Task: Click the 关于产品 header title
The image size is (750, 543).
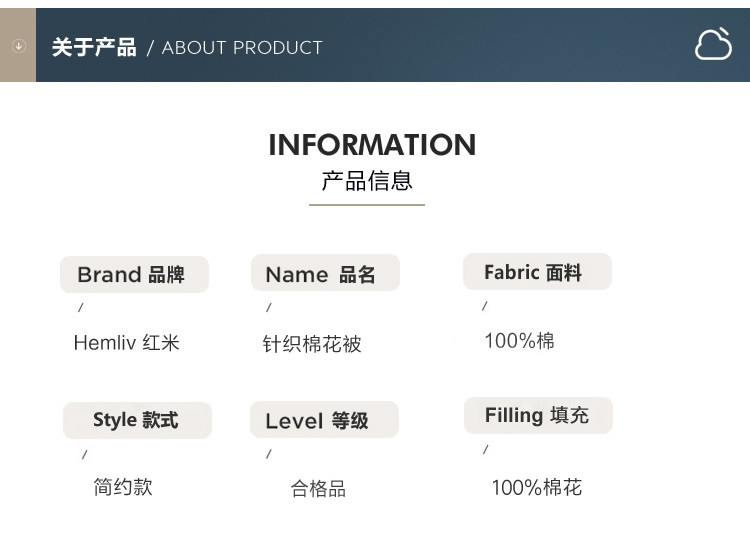Action: click(x=94, y=47)
